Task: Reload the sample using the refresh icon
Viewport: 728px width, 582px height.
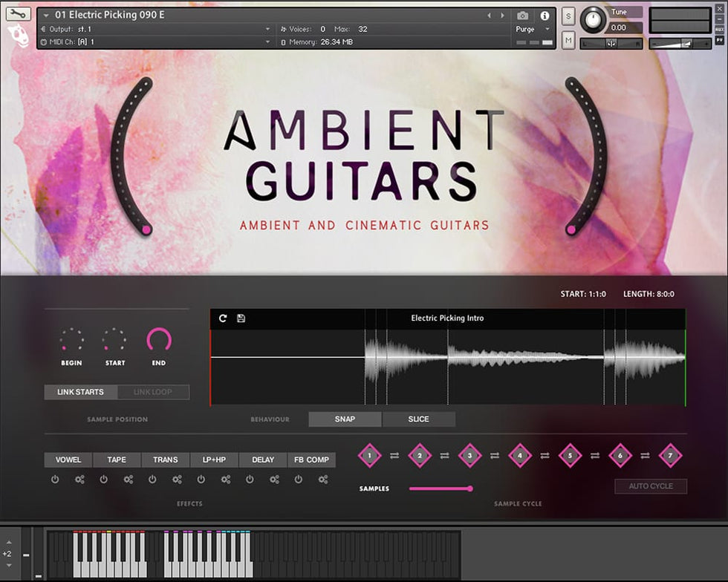Action: [223, 318]
